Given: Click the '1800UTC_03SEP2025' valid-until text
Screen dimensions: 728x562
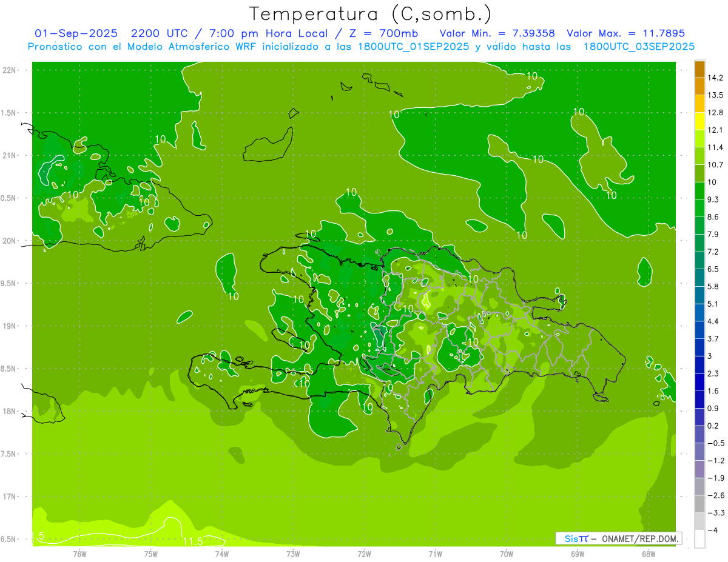Looking at the screenshot, I should coord(639,46).
